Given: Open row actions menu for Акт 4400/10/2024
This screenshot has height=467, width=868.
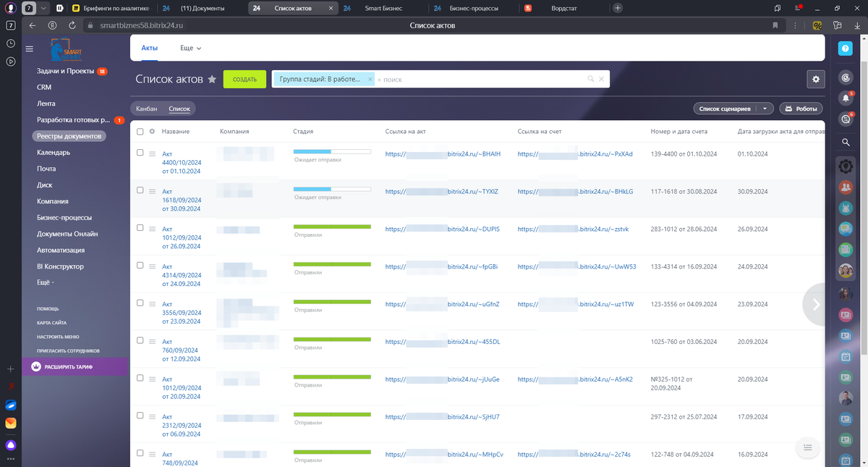Looking at the screenshot, I should [152, 153].
